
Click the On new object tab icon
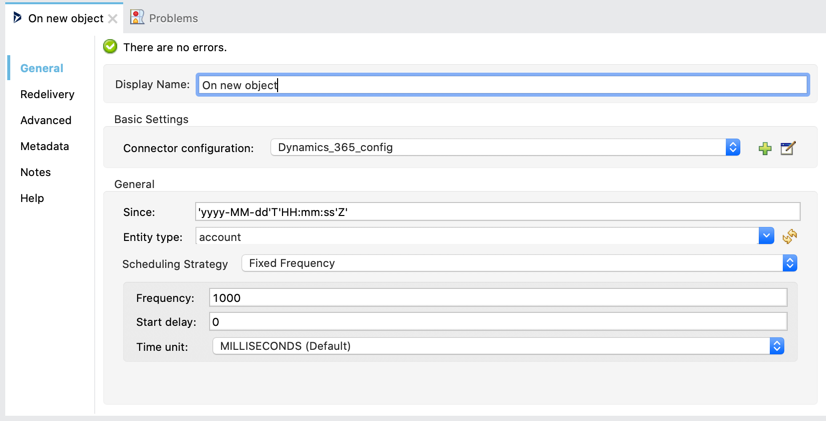[17, 18]
